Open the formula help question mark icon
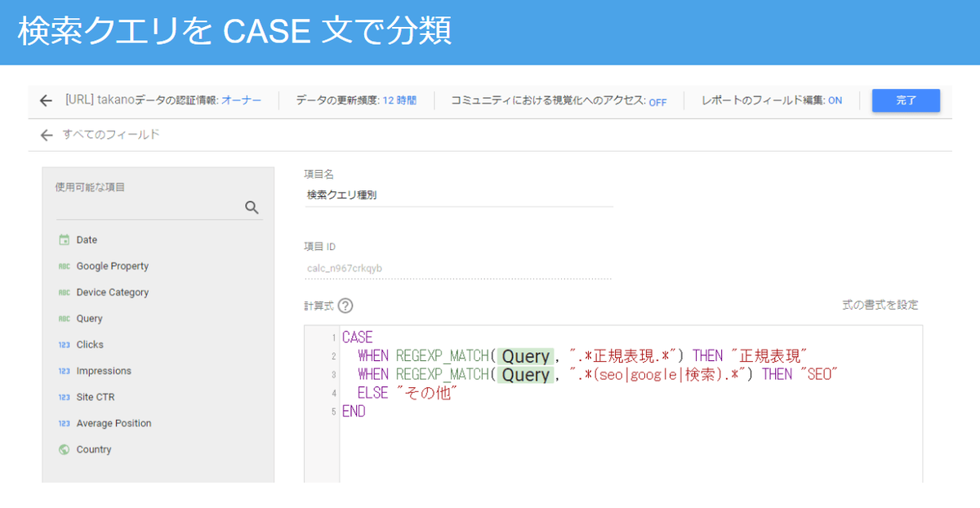 tap(345, 305)
